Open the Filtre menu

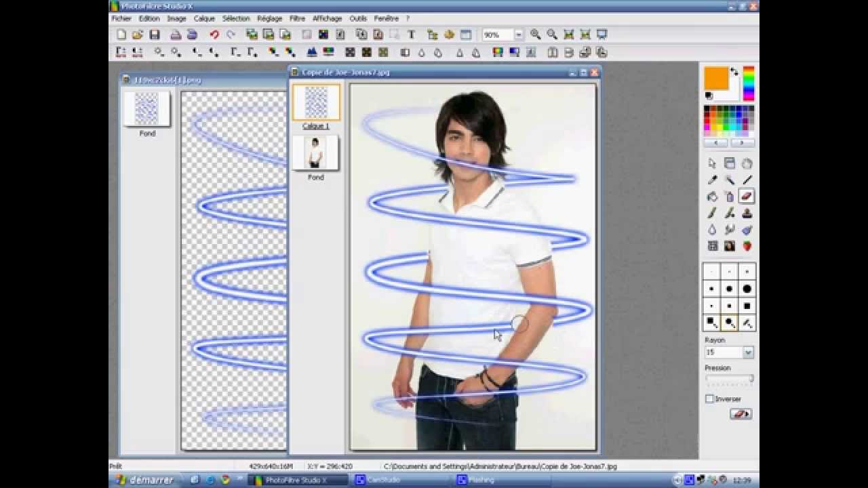[x=297, y=18]
